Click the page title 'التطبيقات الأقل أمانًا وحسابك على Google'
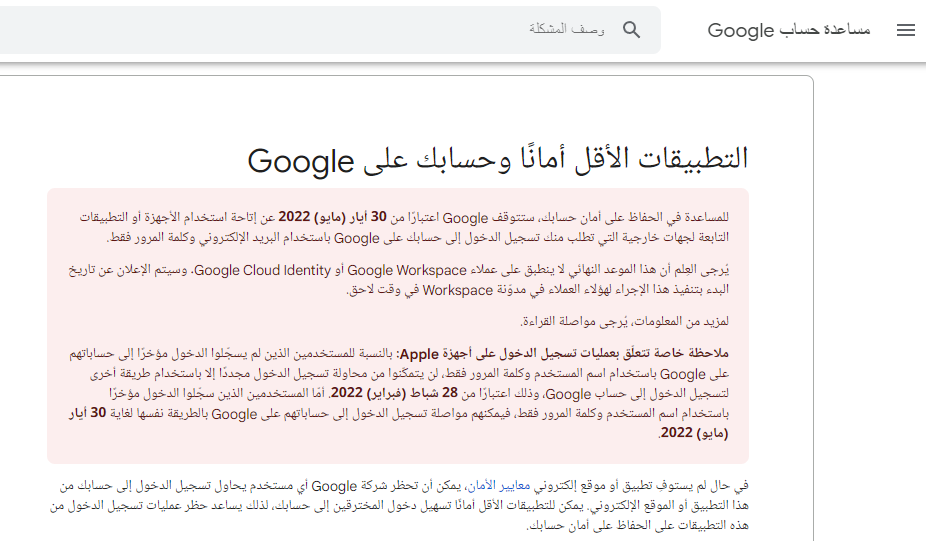This screenshot has width=926, height=541. coord(498,160)
